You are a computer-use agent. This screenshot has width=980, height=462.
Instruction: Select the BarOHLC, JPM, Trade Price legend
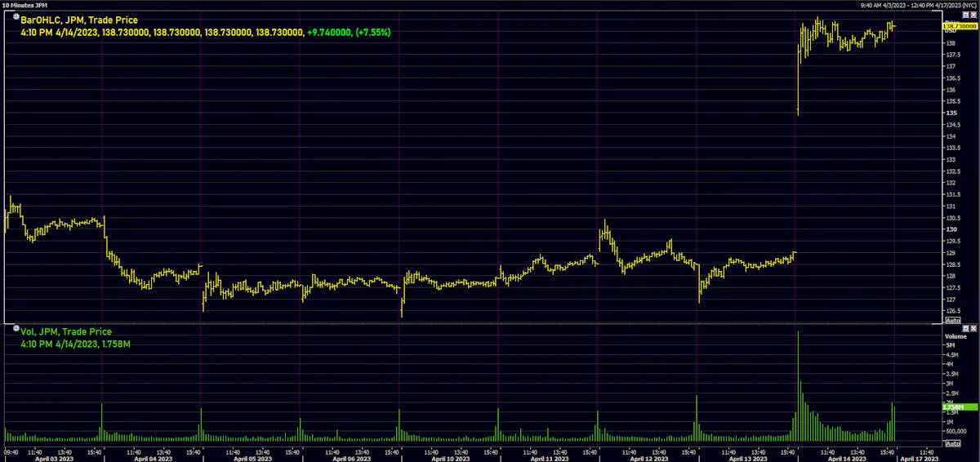pos(79,20)
